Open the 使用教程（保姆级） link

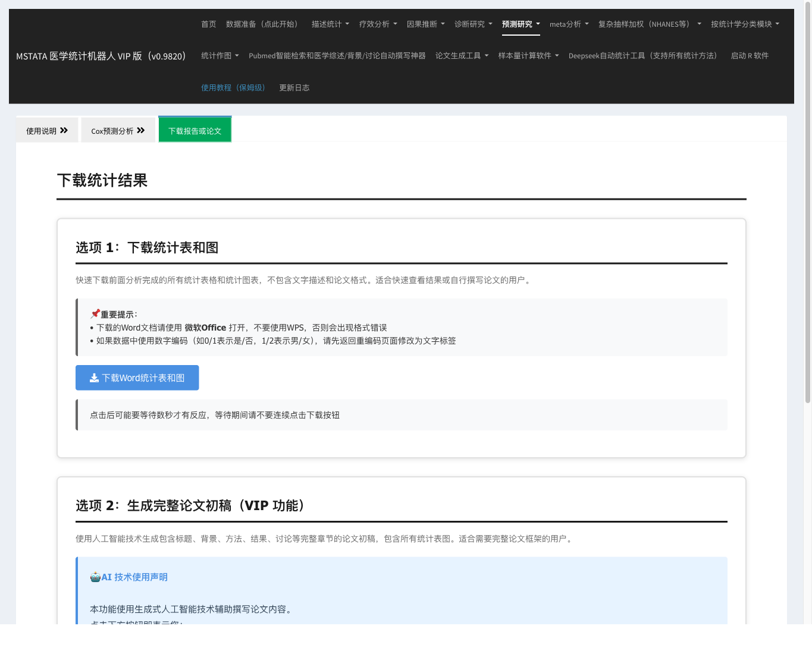pos(235,88)
